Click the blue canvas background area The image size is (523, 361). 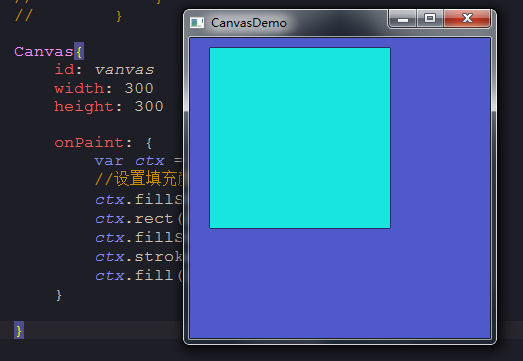(x=340, y=284)
